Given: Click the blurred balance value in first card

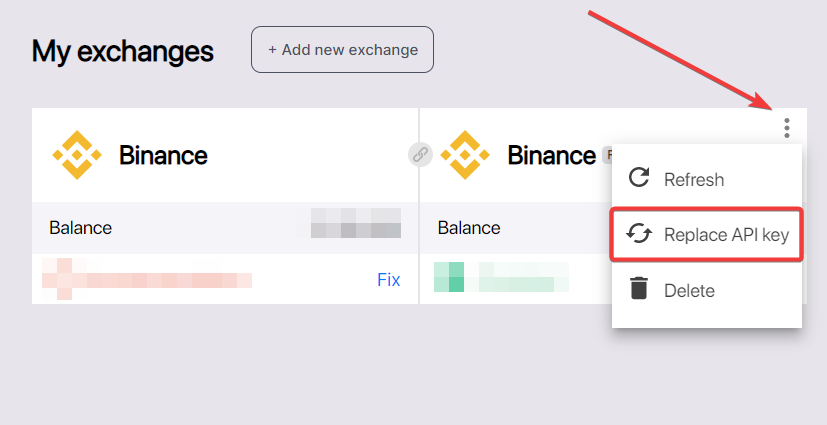Looking at the screenshot, I should coord(355,223).
